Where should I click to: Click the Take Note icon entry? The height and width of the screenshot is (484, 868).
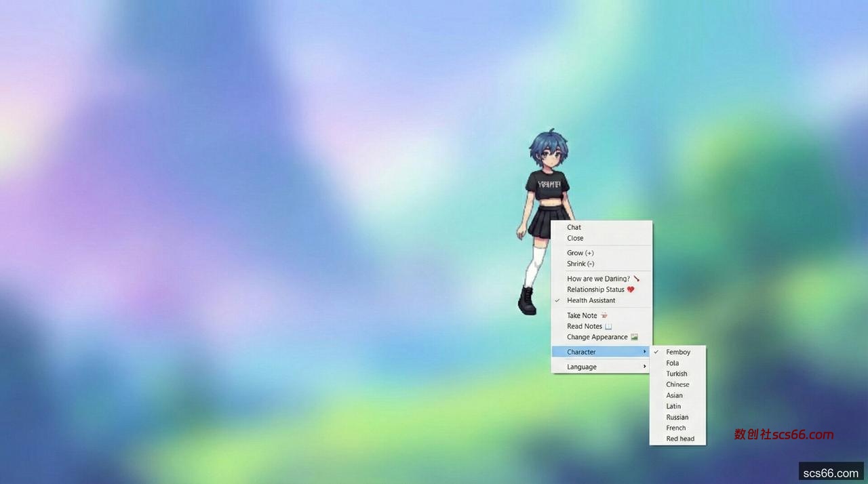[604, 315]
